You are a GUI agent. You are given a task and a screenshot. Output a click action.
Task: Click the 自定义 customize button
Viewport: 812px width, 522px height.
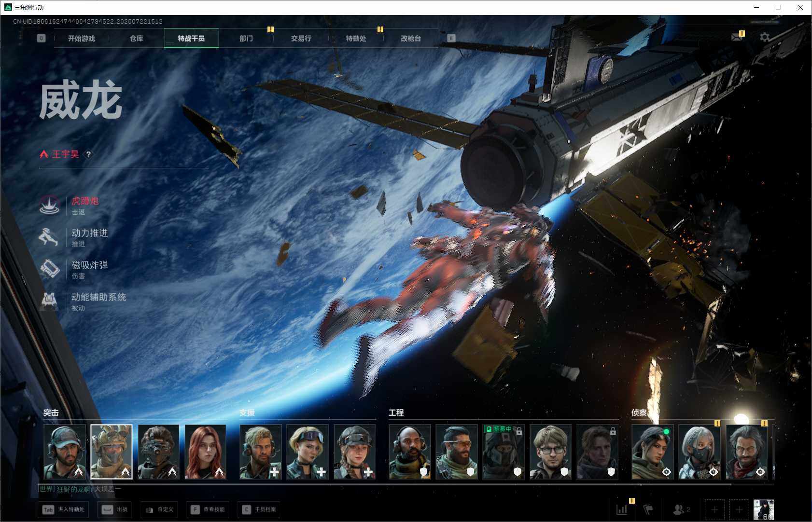point(159,509)
